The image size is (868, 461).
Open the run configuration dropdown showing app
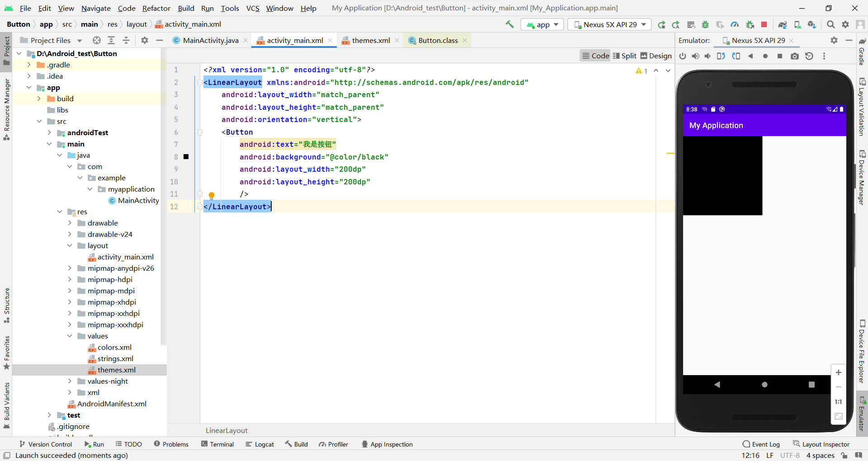point(542,24)
